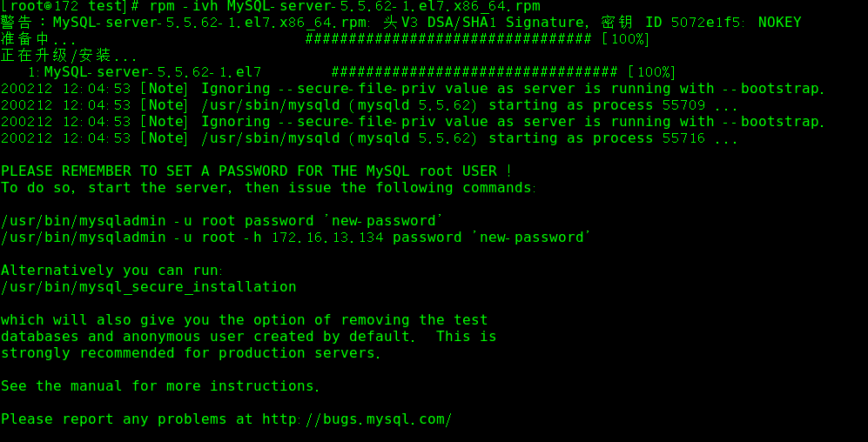Click the first --secure-file-priv note line
The width and height of the screenshot is (868, 442).
point(413,89)
